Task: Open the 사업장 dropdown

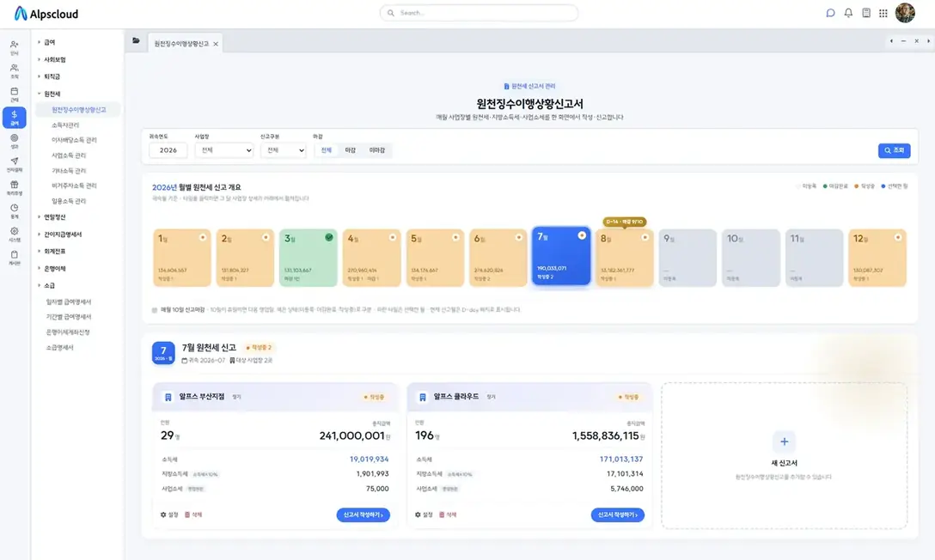Action: (223, 150)
